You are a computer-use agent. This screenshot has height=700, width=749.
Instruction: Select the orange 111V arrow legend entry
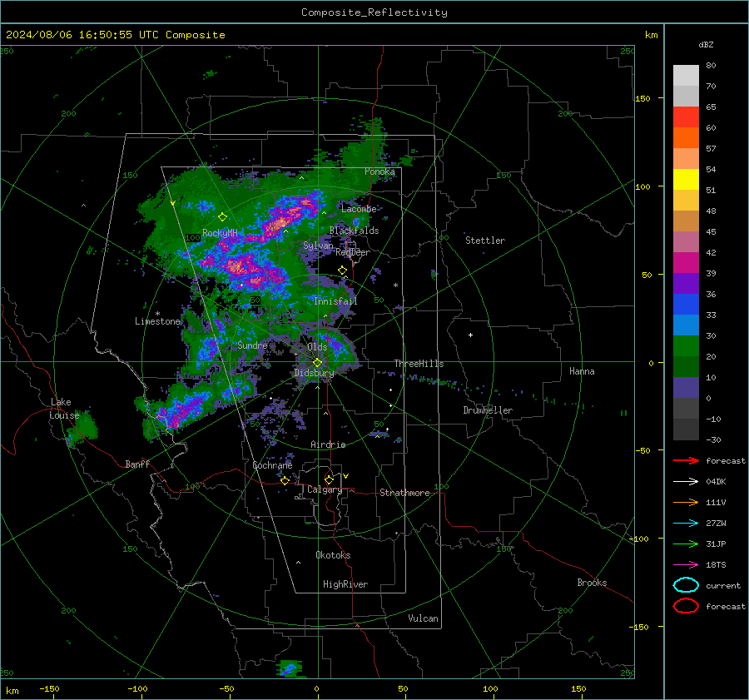(686, 502)
